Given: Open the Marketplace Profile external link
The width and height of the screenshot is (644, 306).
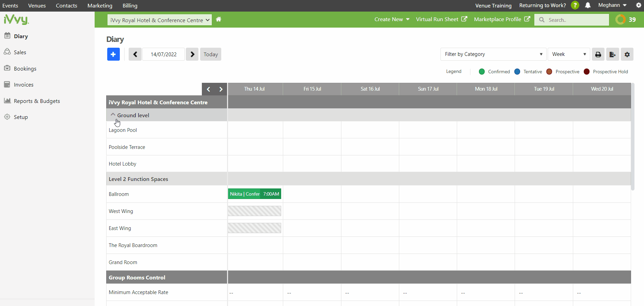Looking at the screenshot, I should (x=502, y=19).
